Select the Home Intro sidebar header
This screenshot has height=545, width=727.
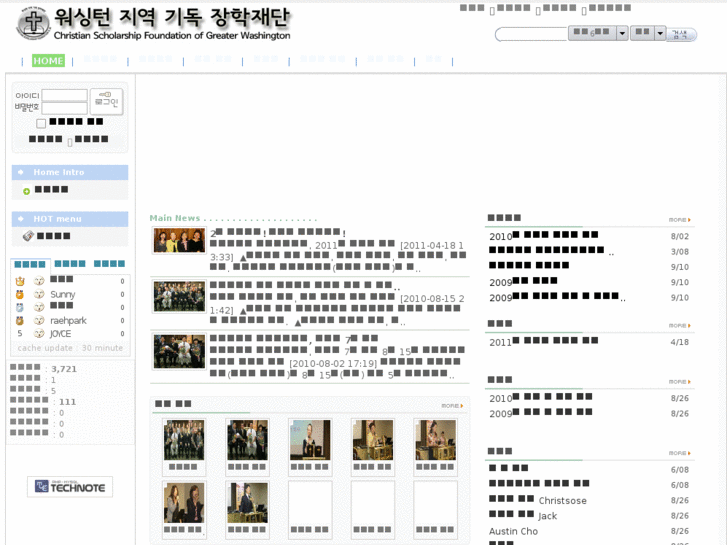[70, 172]
